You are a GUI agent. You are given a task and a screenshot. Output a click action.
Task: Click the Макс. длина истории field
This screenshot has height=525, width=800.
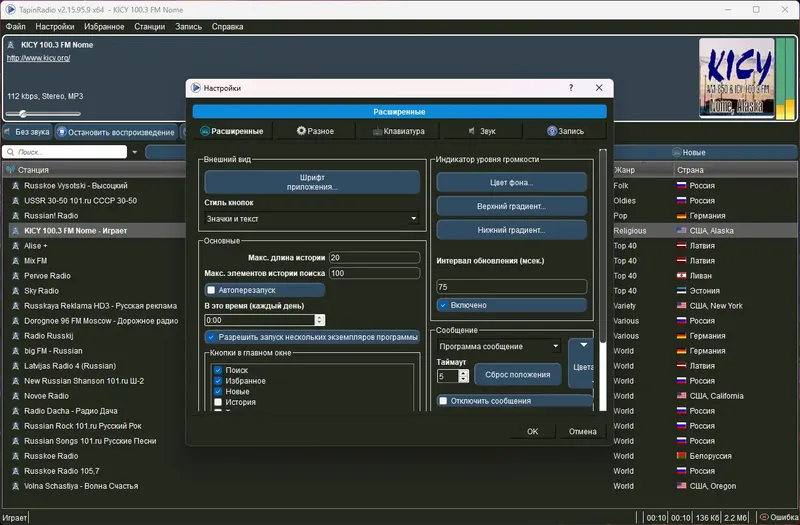point(374,258)
